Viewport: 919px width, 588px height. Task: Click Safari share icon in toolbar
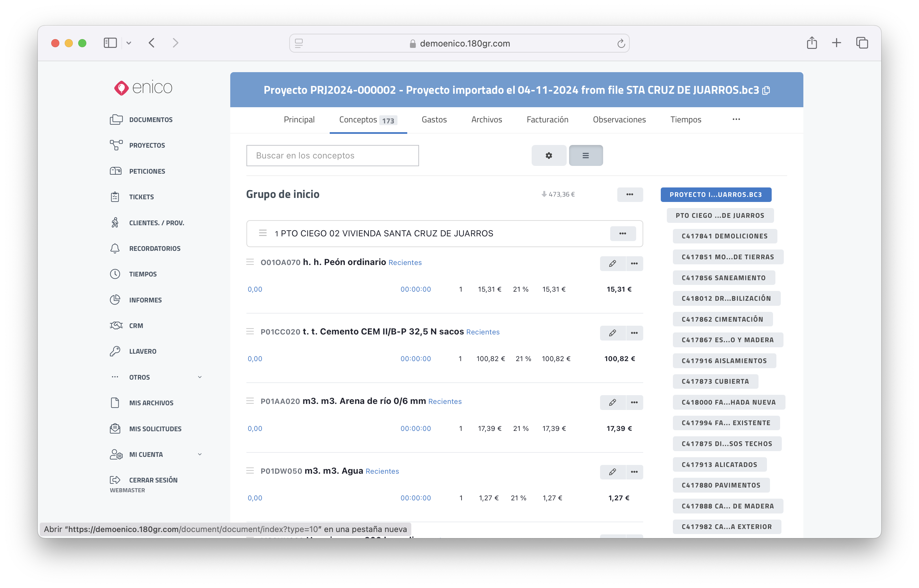[x=812, y=43]
